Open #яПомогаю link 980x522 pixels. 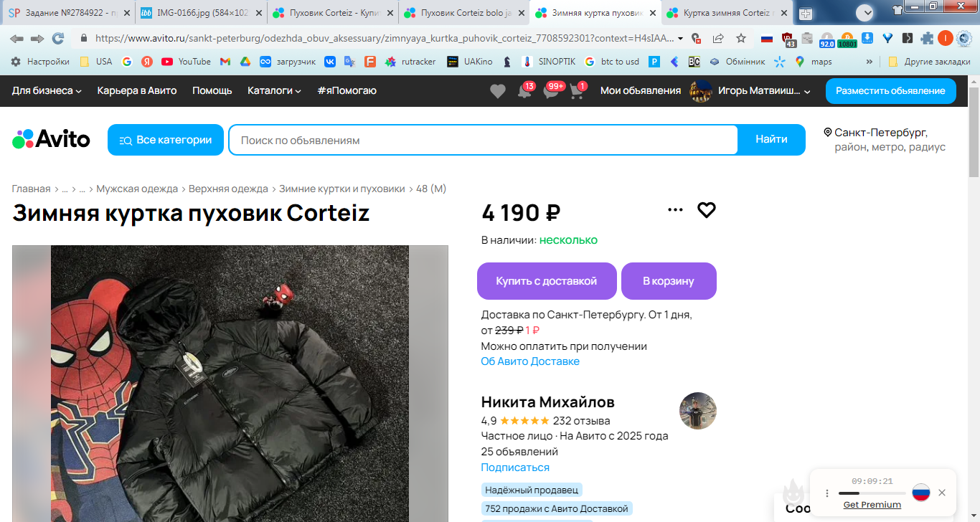347,91
